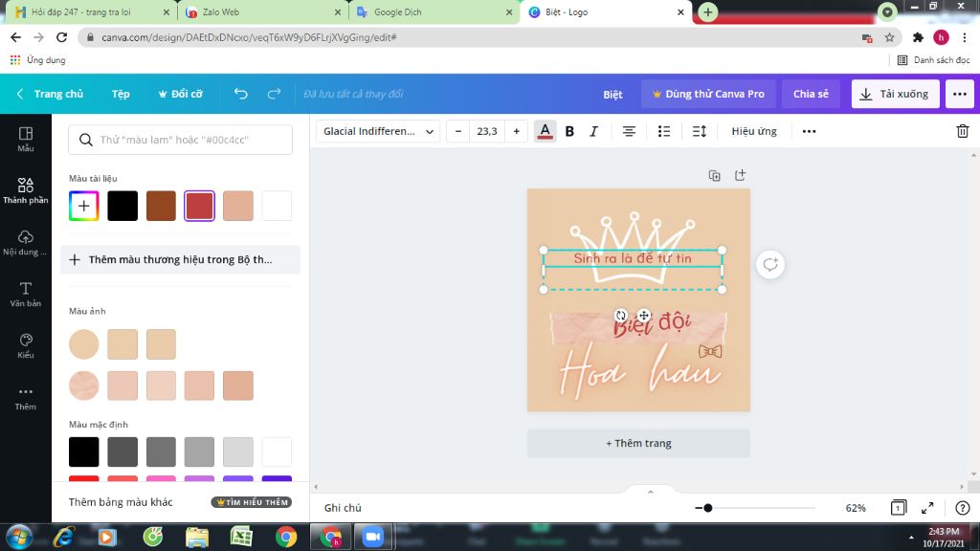Toggle bulleted list formatting

pyautogui.click(x=664, y=131)
